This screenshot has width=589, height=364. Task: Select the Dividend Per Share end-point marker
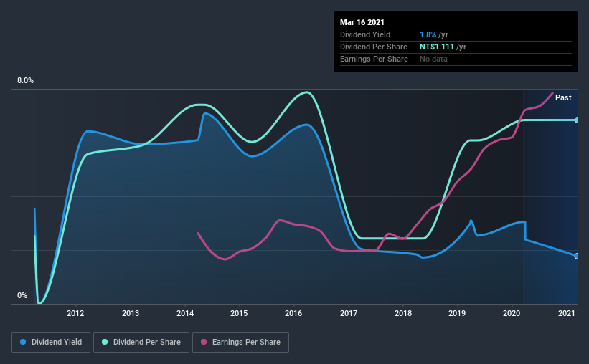coord(576,120)
